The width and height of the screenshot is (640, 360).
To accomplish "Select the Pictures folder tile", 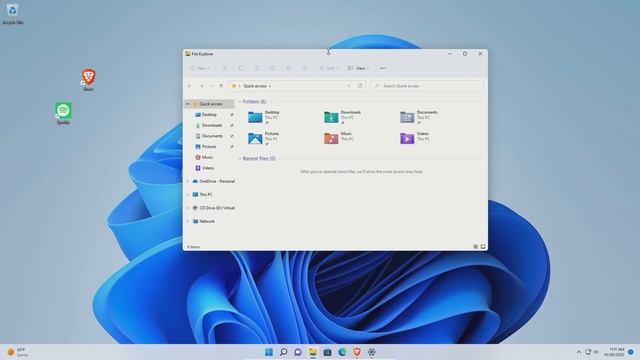I will point(264,138).
